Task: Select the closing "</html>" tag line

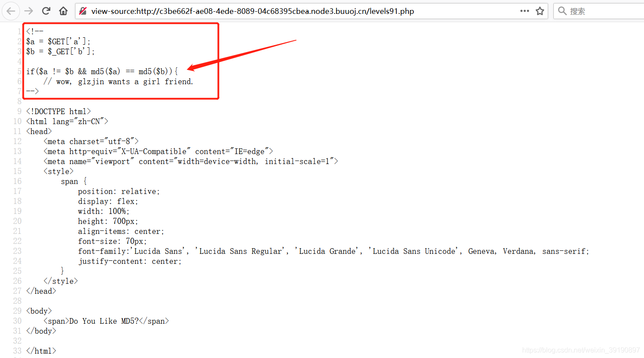Action: coord(41,351)
